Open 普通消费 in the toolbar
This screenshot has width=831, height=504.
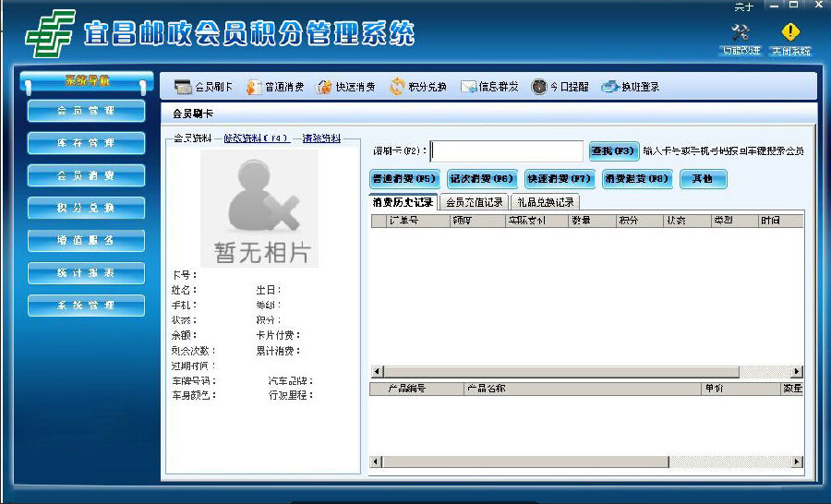[x=275, y=87]
